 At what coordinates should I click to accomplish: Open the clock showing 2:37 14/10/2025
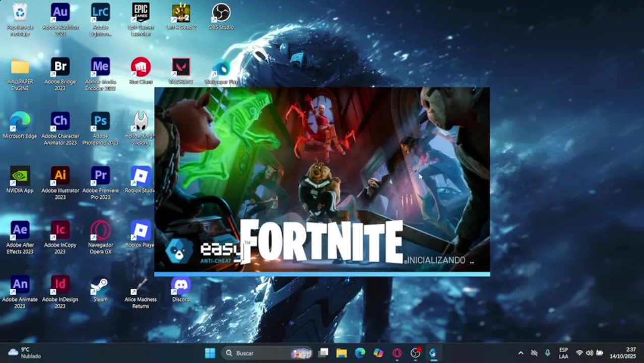[623, 353]
